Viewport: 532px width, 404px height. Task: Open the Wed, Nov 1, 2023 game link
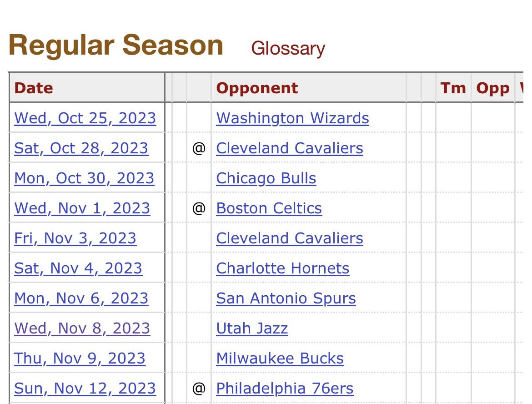coord(82,208)
